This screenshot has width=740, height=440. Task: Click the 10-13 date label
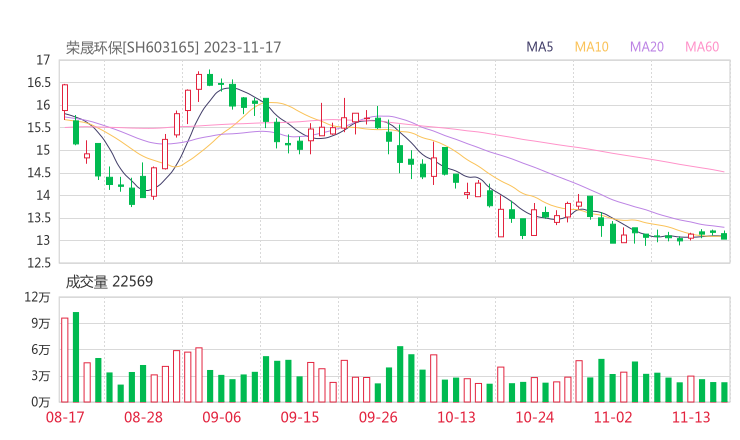[x=456, y=417]
